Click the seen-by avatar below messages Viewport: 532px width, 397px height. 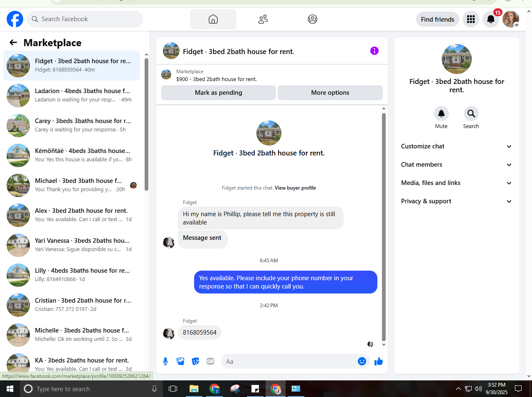pos(370,344)
